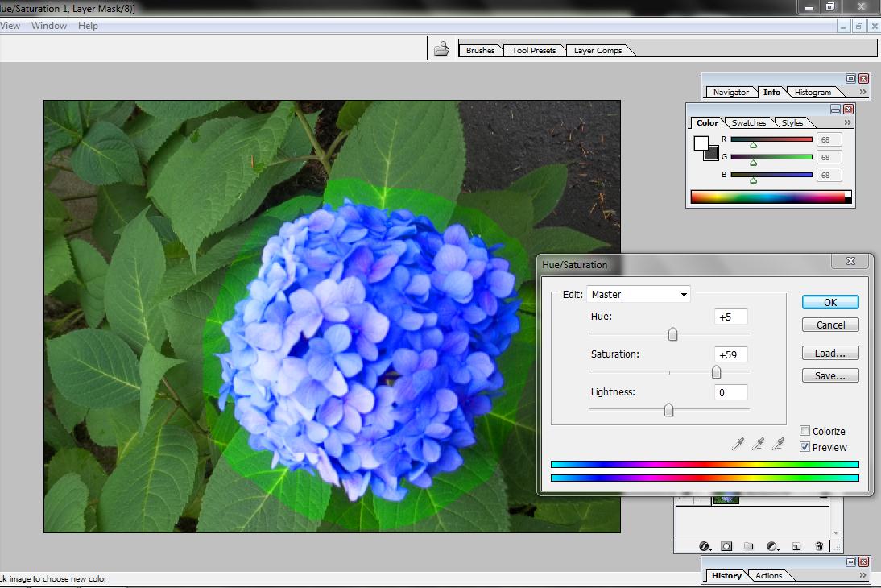The height and width of the screenshot is (588, 881).
Task: Click the Hue value field showing +5
Action: click(x=730, y=317)
